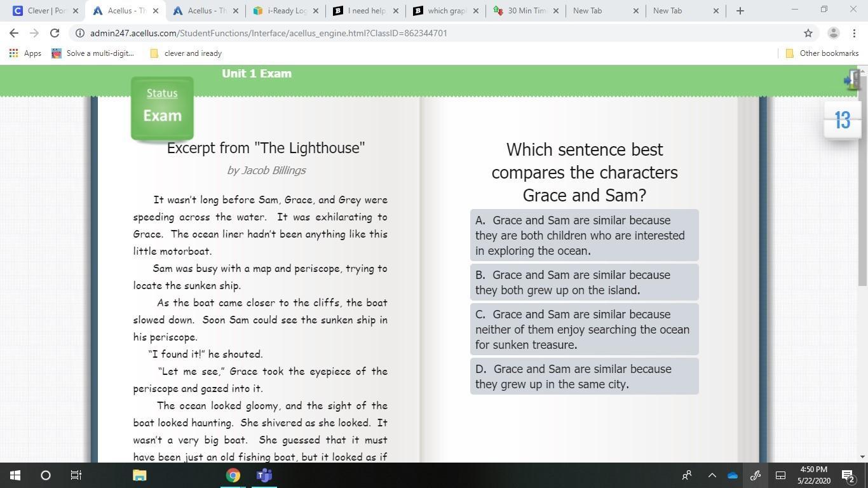Select answer D about the same city

[x=585, y=376]
